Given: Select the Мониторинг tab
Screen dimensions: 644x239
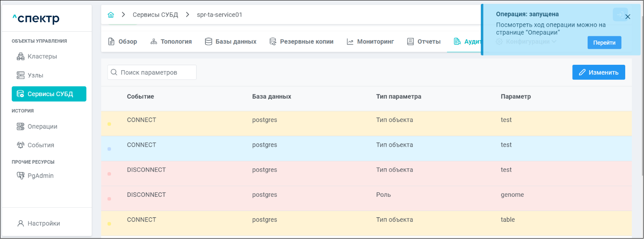Looking at the screenshot, I should [x=370, y=42].
